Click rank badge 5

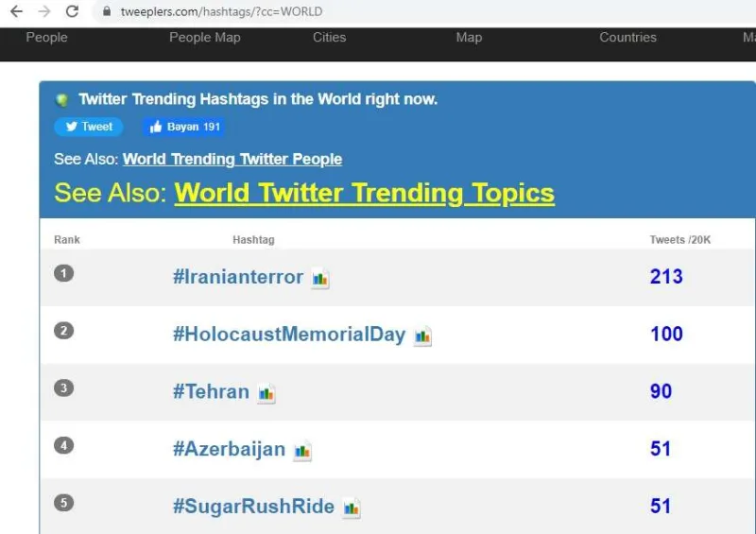(x=63, y=503)
